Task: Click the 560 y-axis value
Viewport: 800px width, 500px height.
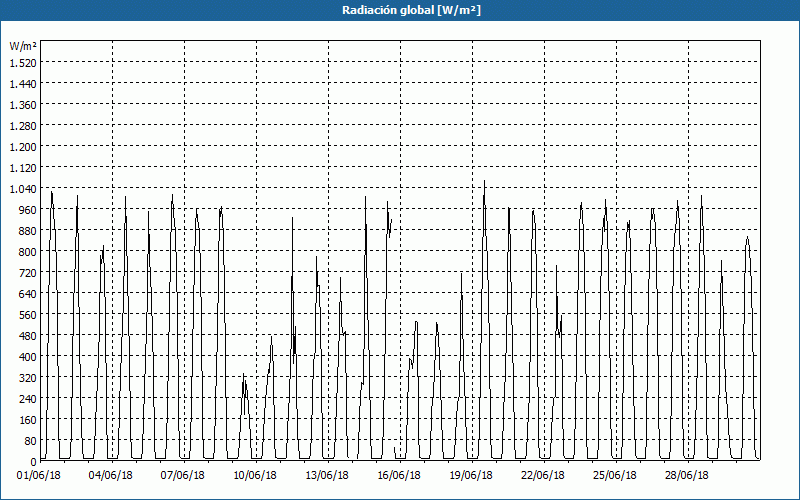Action: coord(28,315)
